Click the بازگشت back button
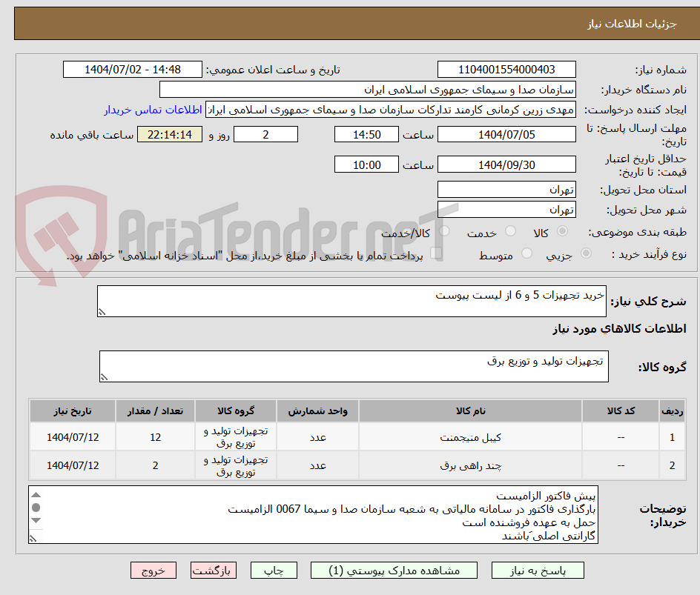Image resolution: width=700 pixels, height=595 pixels. tap(213, 570)
